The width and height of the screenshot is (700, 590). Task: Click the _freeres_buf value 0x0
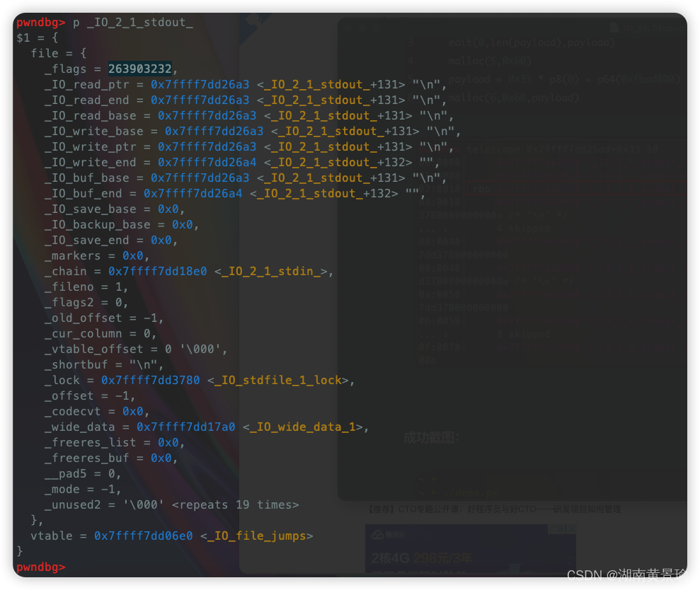(x=161, y=458)
